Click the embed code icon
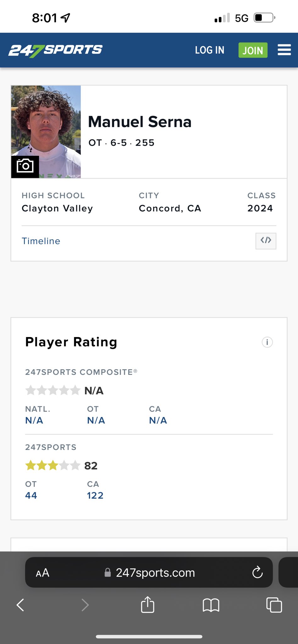This screenshot has height=644, width=298. click(266, 241)
